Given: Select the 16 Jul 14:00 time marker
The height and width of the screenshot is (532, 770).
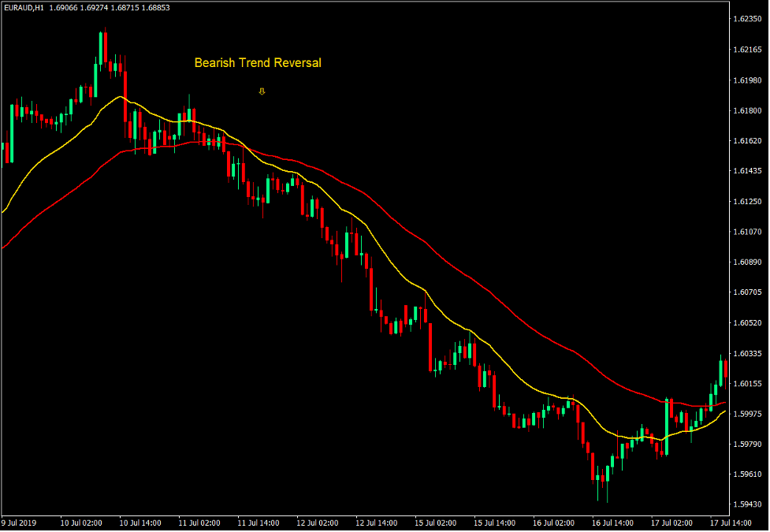Looking at the screenshot, I should point(614,523).
